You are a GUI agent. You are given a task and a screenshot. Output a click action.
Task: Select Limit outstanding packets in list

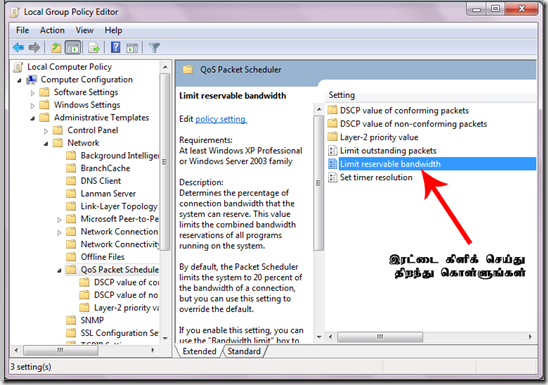388,151
